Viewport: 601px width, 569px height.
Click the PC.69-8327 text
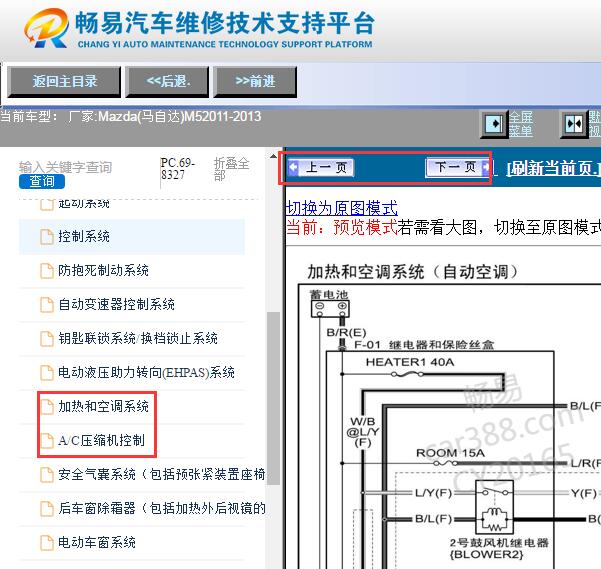point(177,169)
